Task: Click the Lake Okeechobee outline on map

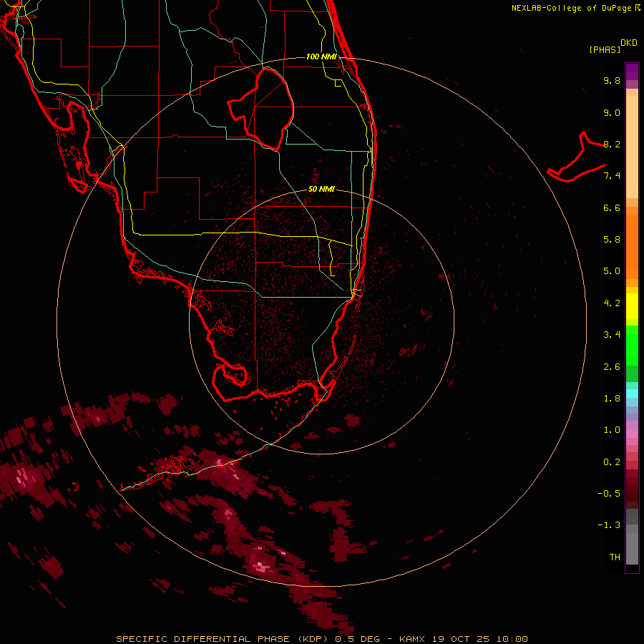Action: click(260, 109)
